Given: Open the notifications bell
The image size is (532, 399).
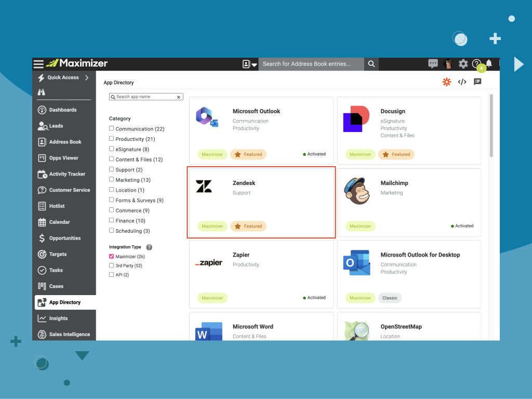Looking at the screenshot, I should click(x=489, y=63).
